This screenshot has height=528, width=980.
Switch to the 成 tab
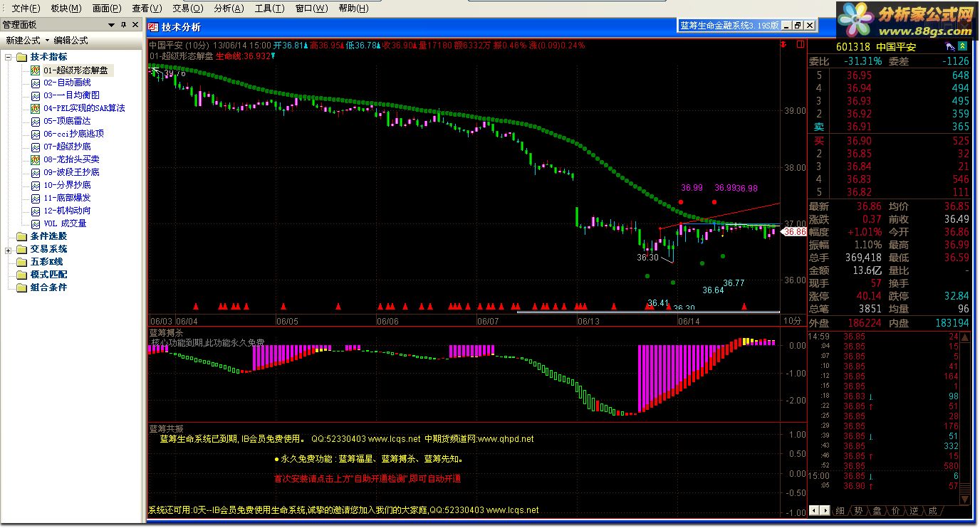[932, 511]
